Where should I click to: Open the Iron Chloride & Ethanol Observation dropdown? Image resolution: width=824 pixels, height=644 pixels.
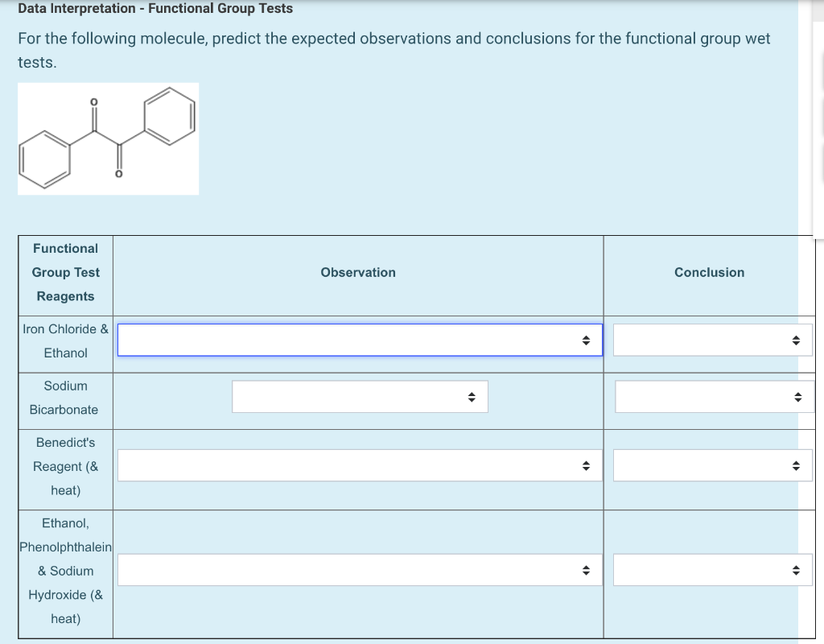click(x=358, y=339)
